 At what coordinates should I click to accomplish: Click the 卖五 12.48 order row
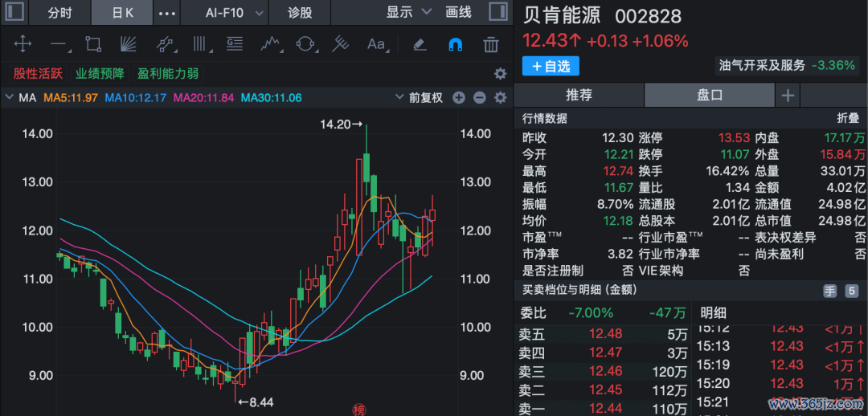603,333
